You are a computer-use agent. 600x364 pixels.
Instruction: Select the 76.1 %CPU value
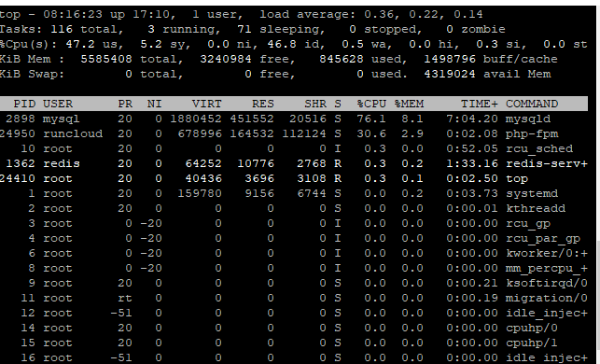(371, 119)
